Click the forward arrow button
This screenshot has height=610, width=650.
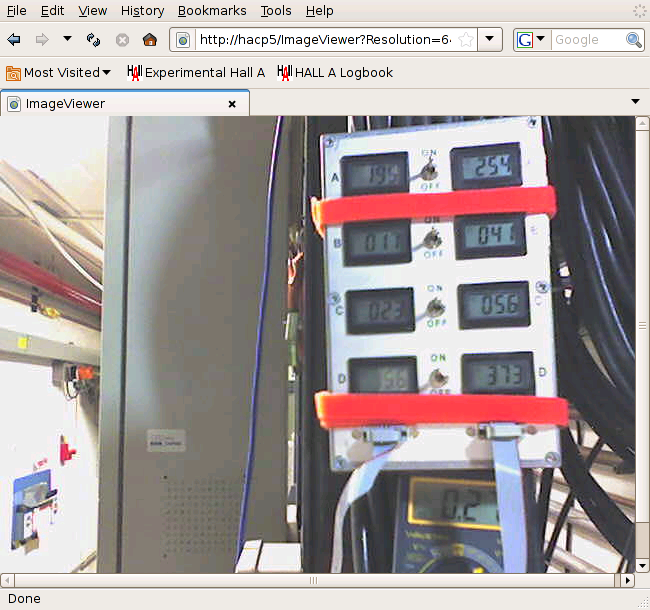42,40
